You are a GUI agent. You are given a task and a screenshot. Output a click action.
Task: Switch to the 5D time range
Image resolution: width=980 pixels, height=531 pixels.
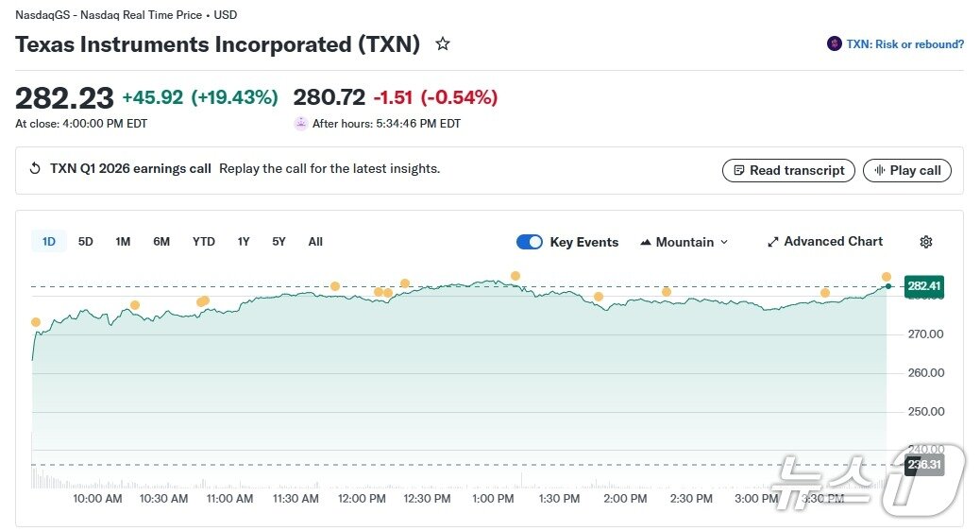tap(86, 242)
